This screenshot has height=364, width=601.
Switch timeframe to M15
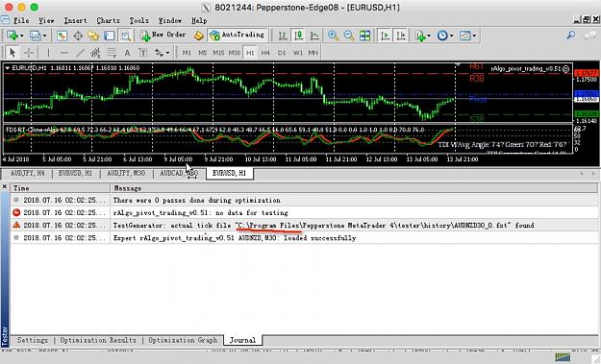[218, 53]
